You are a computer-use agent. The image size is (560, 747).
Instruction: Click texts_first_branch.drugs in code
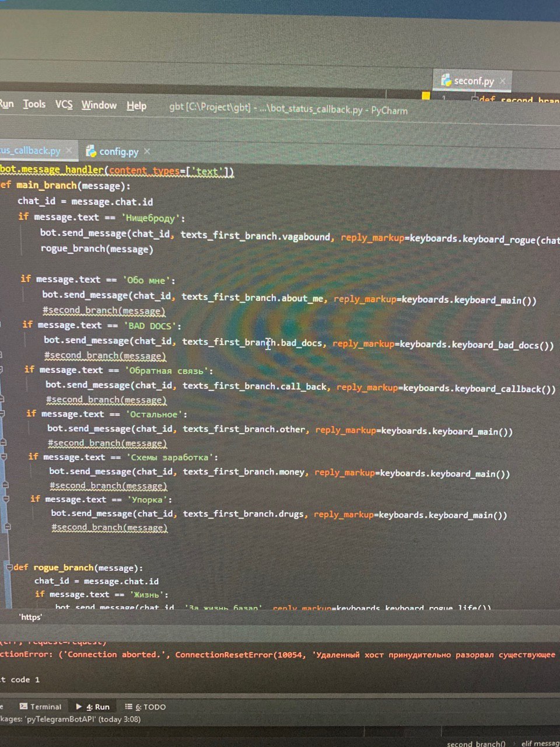243,514
